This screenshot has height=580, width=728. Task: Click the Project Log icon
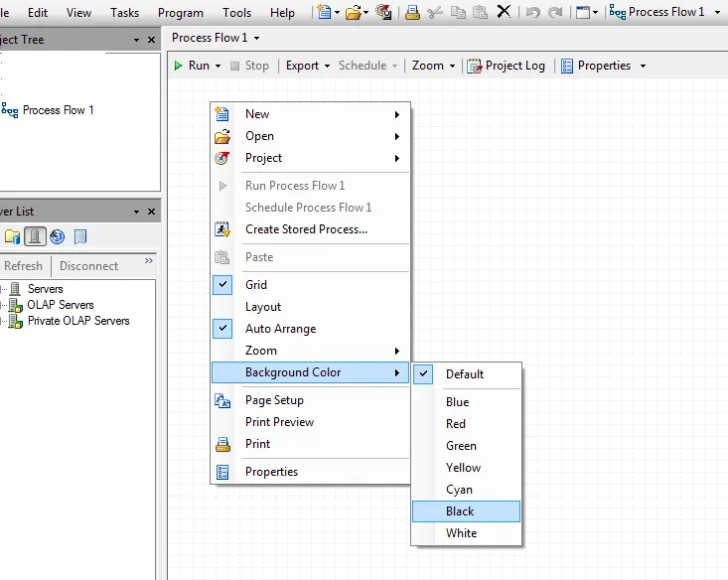tap(475, 66)
